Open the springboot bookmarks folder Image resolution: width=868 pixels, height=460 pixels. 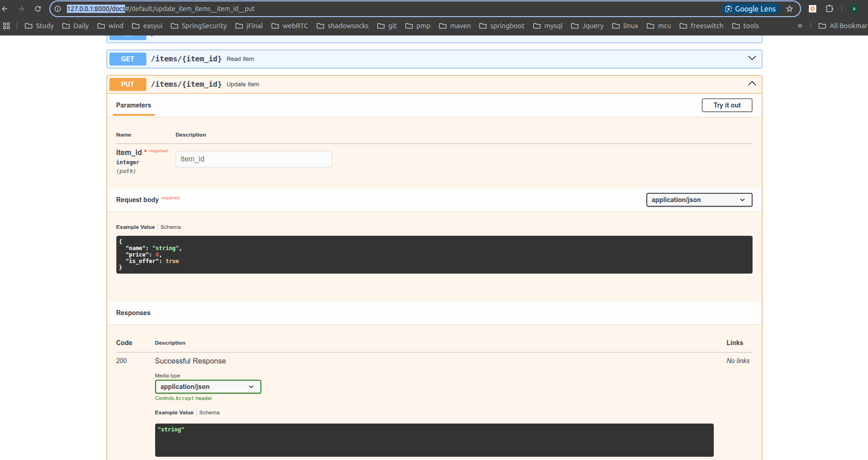tap(502, 26)
